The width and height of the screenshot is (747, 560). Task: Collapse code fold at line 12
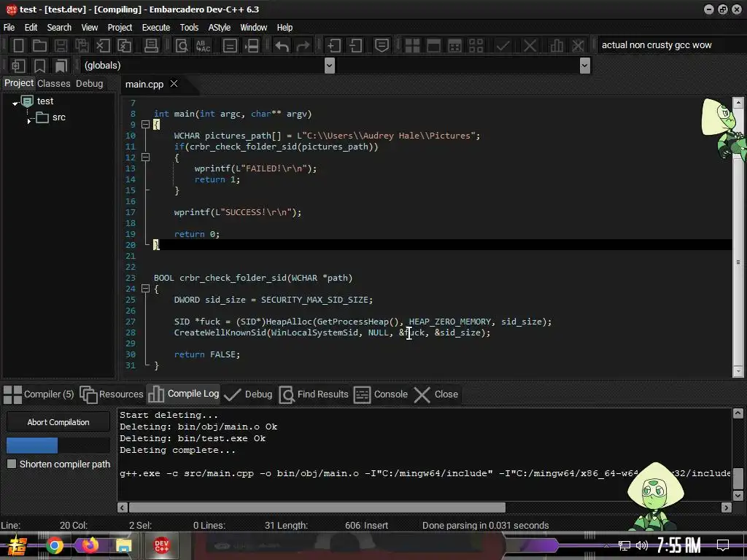(146, 157)
